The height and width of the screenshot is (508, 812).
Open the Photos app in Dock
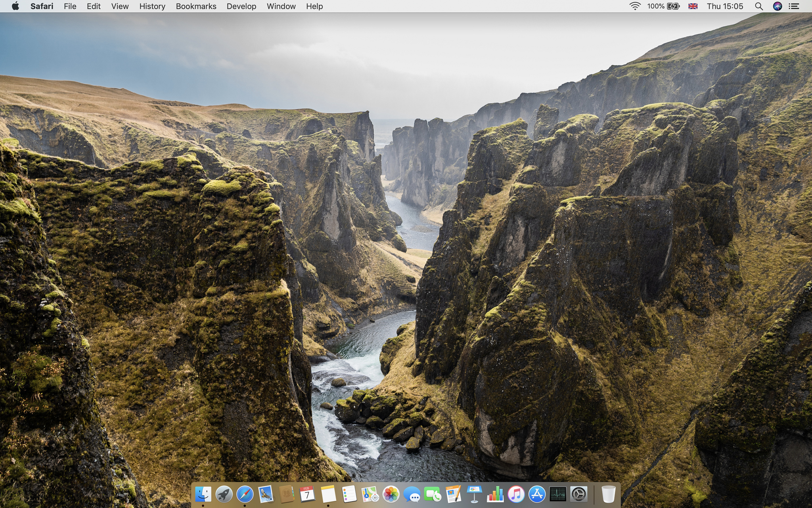coord(391,494)
